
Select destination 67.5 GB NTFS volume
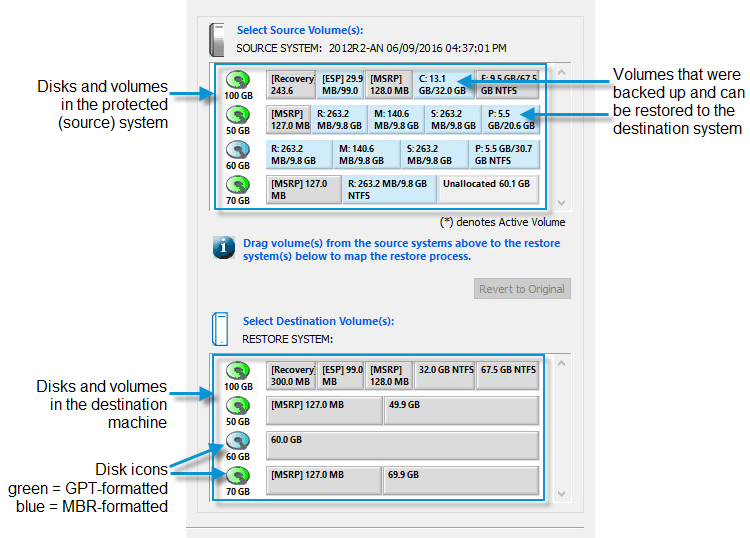tap(507, 375)
